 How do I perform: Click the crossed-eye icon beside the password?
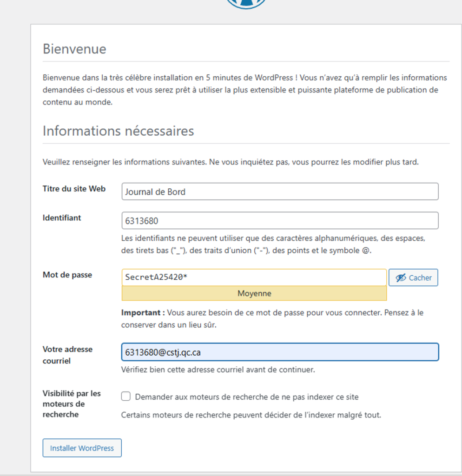[x=400, y=278]
